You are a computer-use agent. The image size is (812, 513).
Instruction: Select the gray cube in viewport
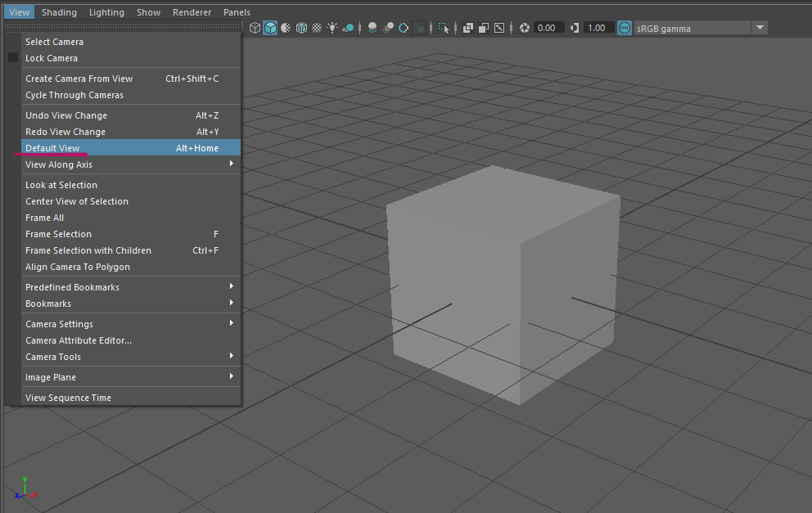(x=503, y=285)
